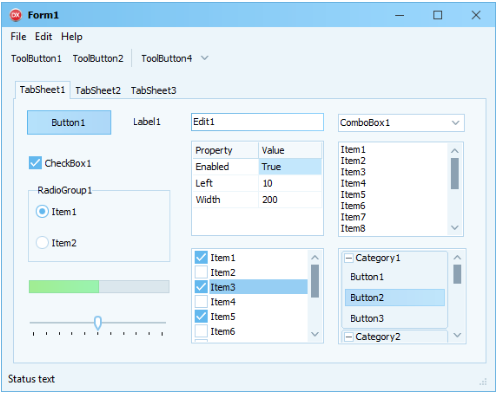
Task: Click the list box scroll down arrow
Action: [455, 228]
